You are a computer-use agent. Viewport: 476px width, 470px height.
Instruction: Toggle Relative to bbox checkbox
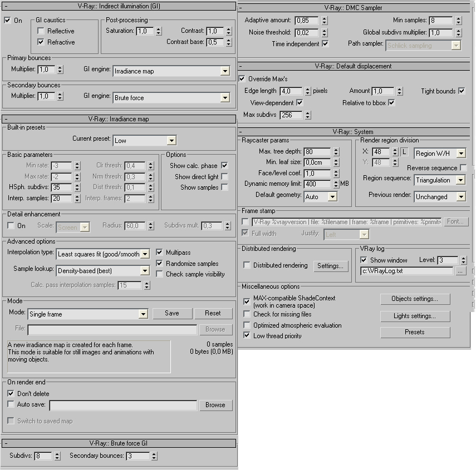(x=391, y=103)
